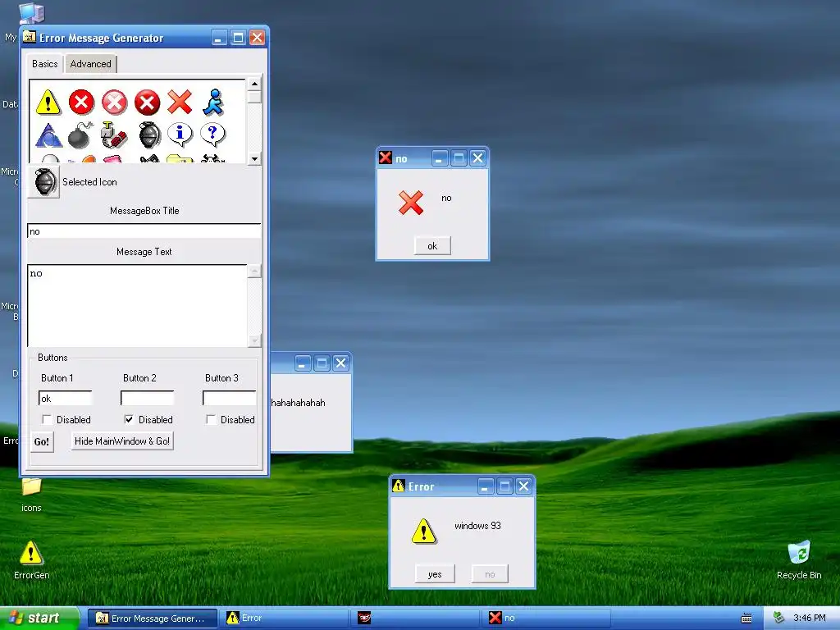Click the Safely Remove Hardware tray icon
Screen dimensions: 840x630
779,618
